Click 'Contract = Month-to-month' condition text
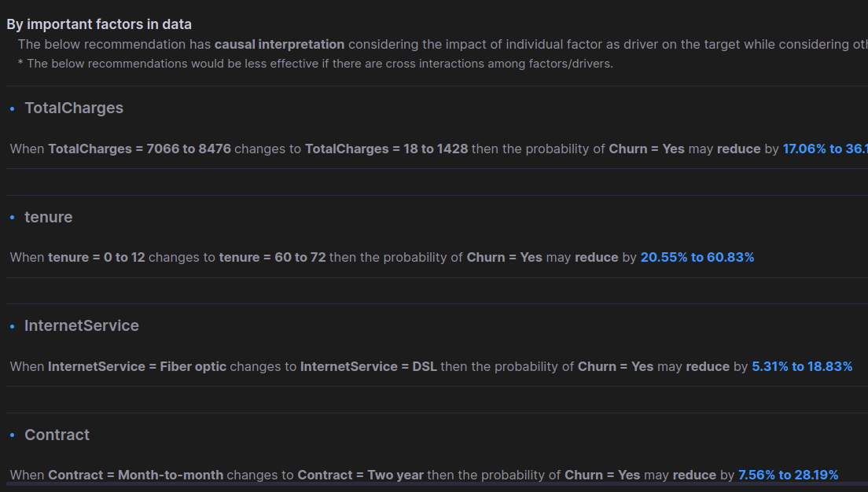Viewport: 868px width, 492px height. pyautogui.click(x=135, y=475)
